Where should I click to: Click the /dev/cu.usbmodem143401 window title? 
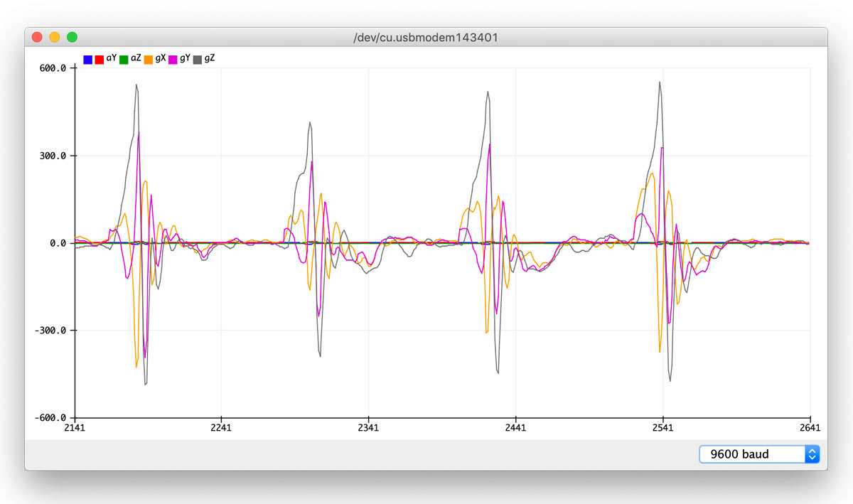(426, 37)
